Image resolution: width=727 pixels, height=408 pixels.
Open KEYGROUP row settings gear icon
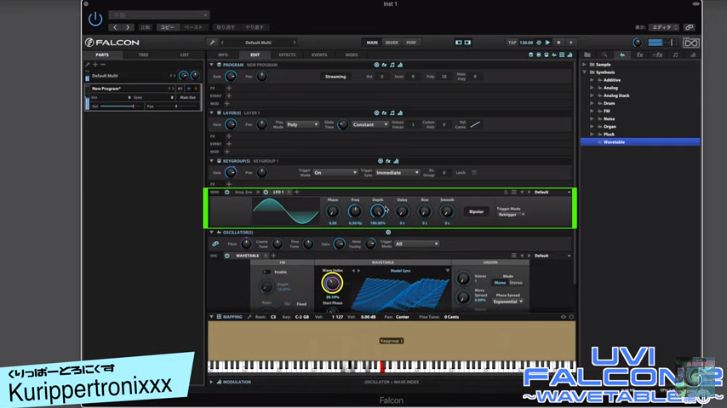(x=380, y=161)
